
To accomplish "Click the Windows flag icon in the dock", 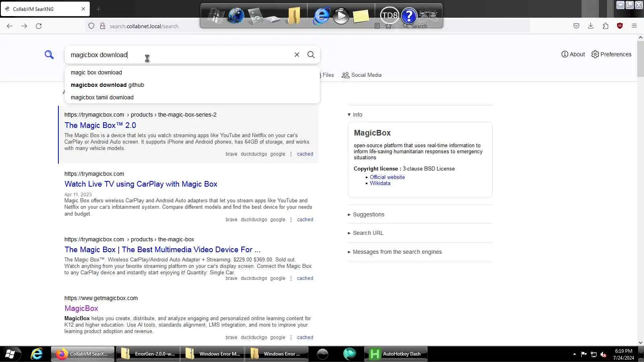I will (x=215, y=16).
